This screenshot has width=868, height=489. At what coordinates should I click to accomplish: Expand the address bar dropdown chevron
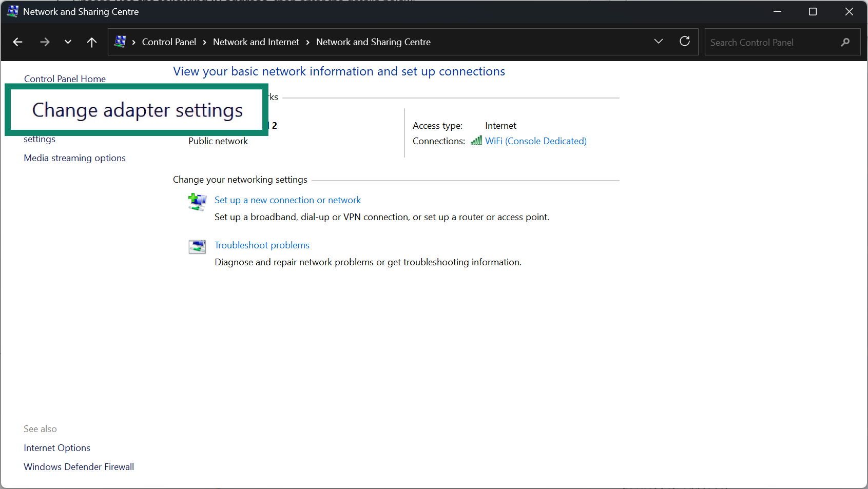click(x=658, y=41)
